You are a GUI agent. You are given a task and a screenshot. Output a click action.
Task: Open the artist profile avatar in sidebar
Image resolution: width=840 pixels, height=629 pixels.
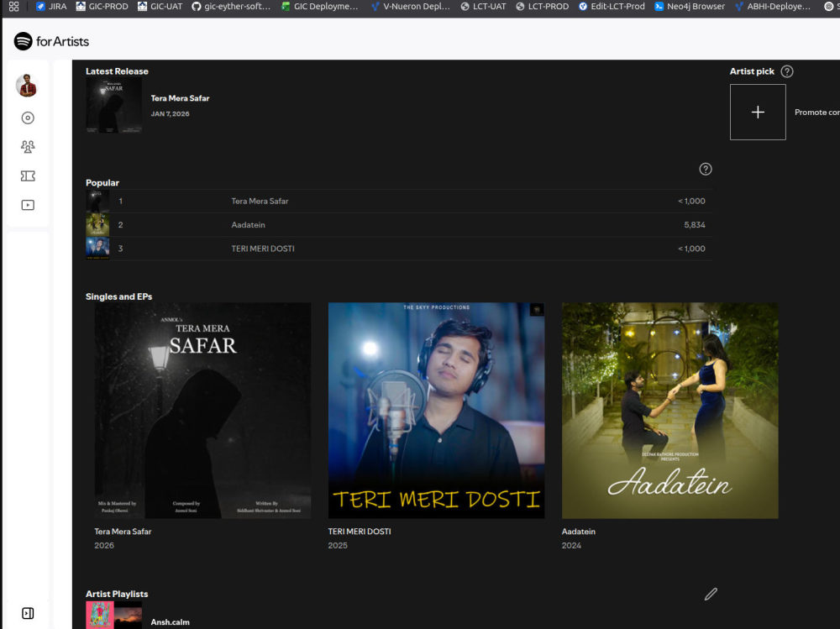26,86
